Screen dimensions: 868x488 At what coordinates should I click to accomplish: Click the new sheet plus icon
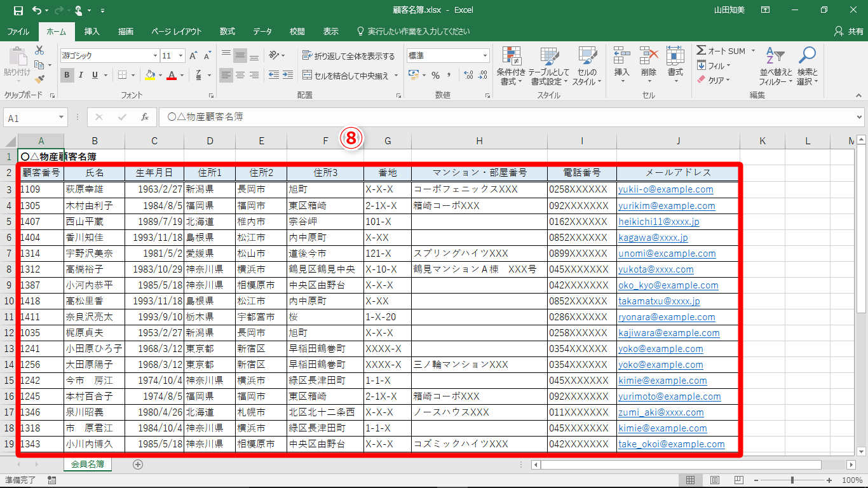(137, 464)
